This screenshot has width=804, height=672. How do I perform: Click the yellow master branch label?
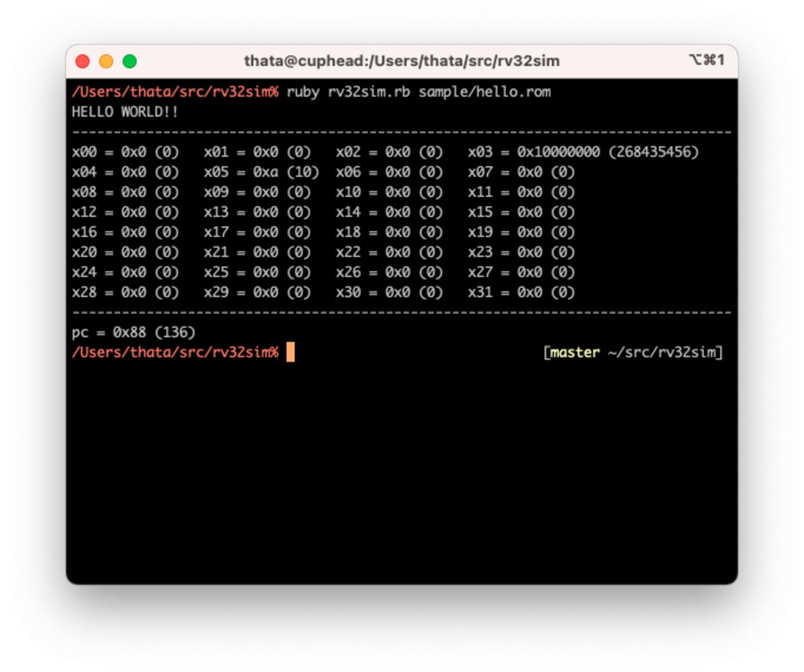575,352
